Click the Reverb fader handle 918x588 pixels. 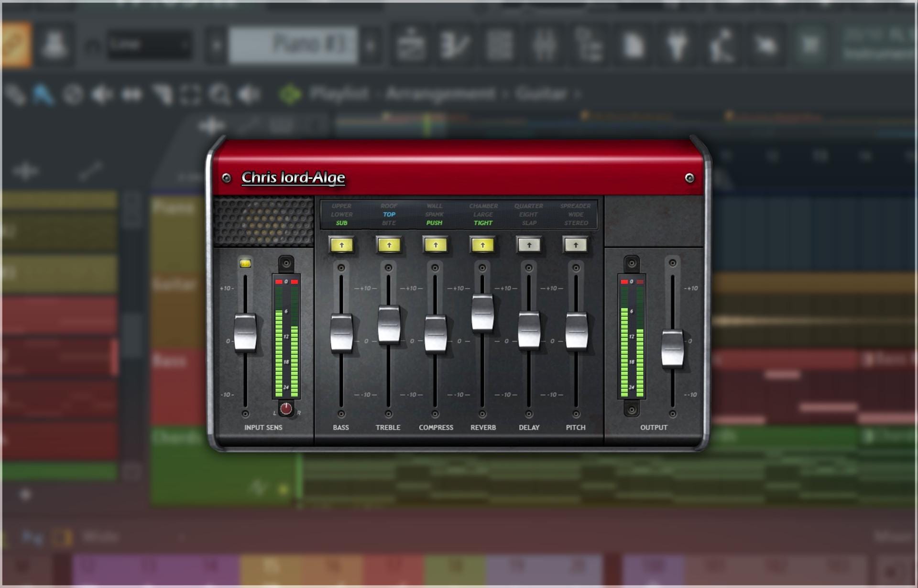pos(482,313)
